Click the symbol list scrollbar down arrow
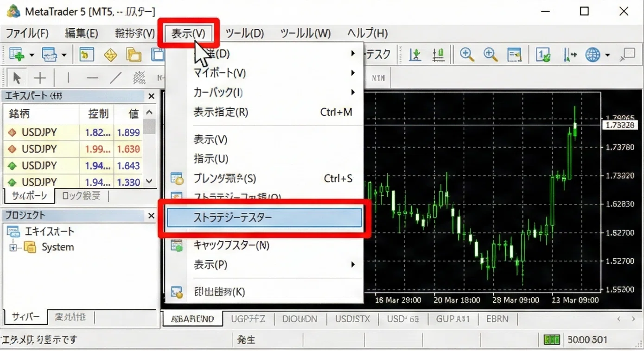644x351 pixels. coord(149,182)
